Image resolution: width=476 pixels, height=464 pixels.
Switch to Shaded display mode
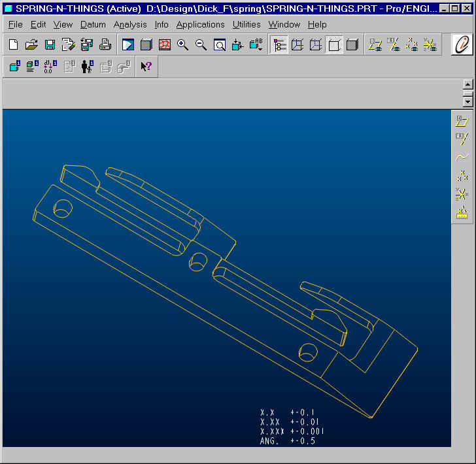[352, 45]
